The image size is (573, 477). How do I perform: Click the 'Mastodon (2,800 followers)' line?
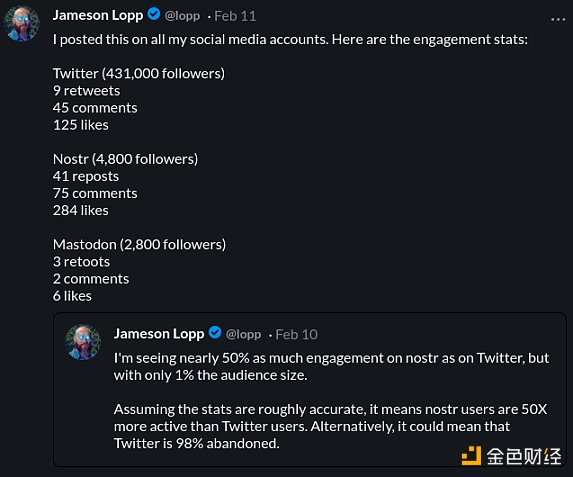point(139,245)
